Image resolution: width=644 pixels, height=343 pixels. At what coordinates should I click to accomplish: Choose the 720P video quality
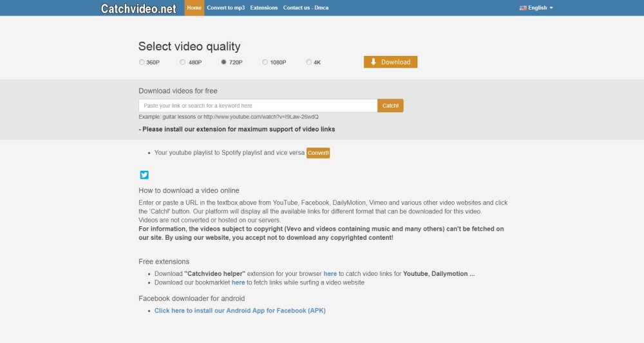click(x=223, y=63)
